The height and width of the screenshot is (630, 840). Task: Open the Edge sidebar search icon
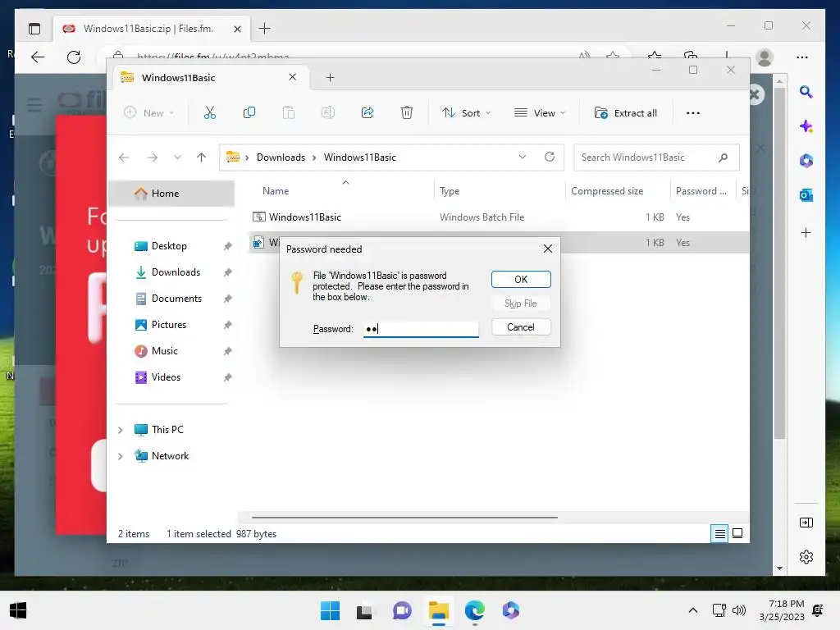tap(806, 92)
